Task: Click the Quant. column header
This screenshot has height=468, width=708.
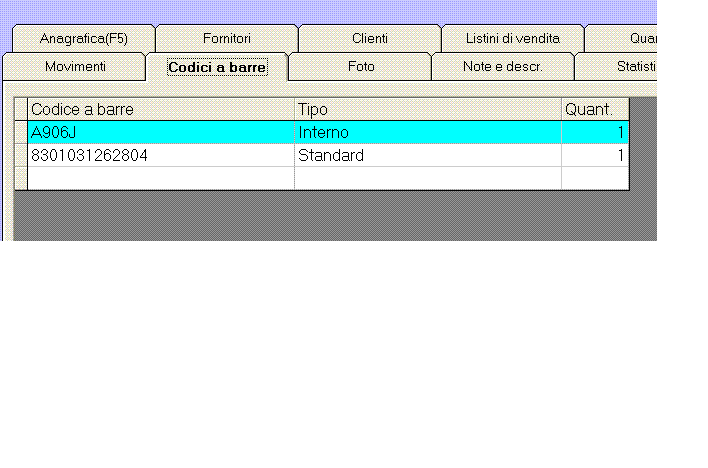Action: point(595,109)
